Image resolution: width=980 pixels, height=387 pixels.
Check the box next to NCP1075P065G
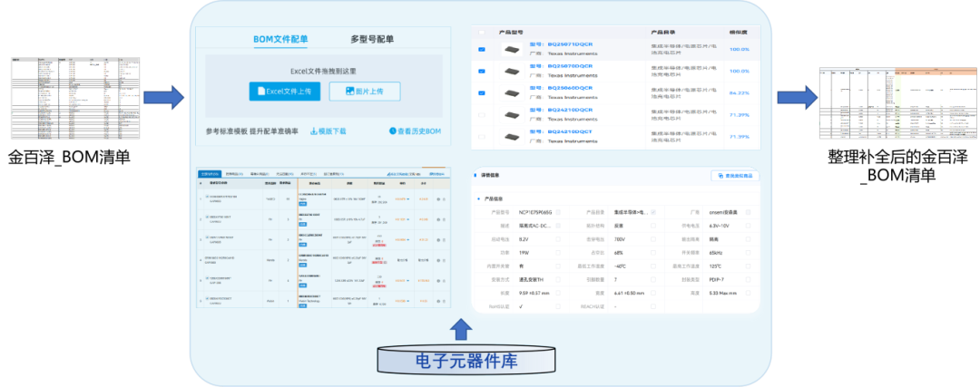pyautogui.click(x=558, y=212)
